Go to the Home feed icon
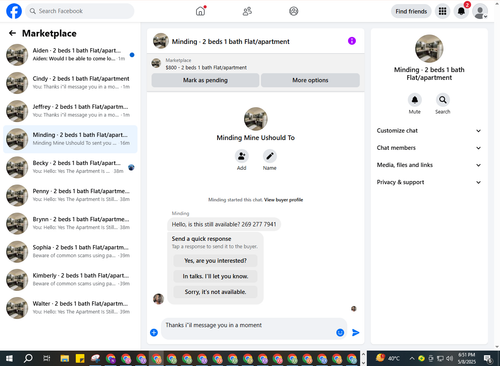This screenshot has width=500, height=366. (200, 11)
